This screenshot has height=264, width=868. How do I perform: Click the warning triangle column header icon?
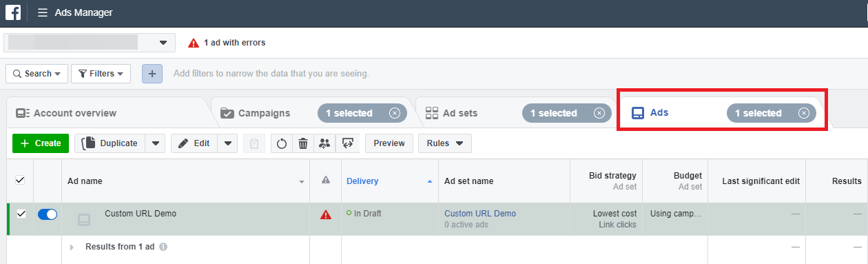click(326, 180)
